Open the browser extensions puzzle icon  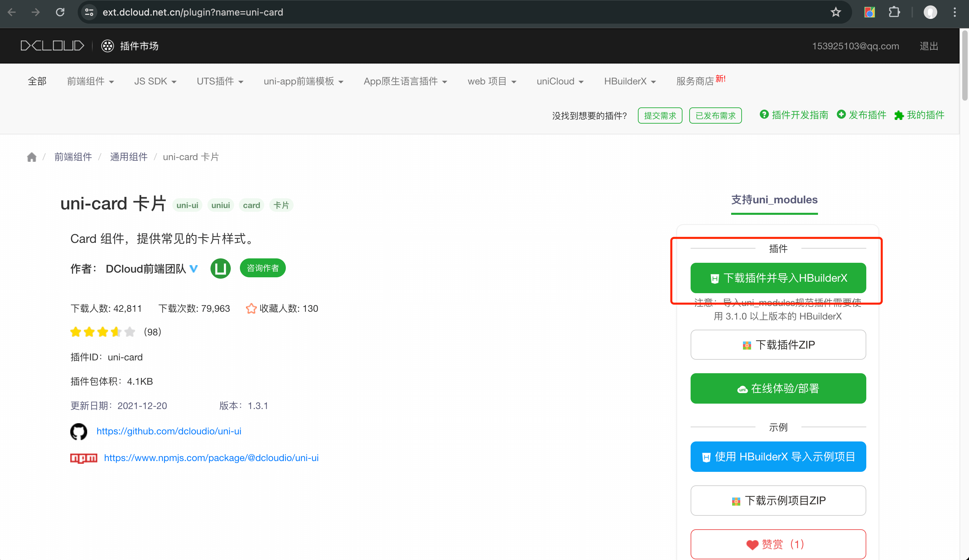click(894, 12)
